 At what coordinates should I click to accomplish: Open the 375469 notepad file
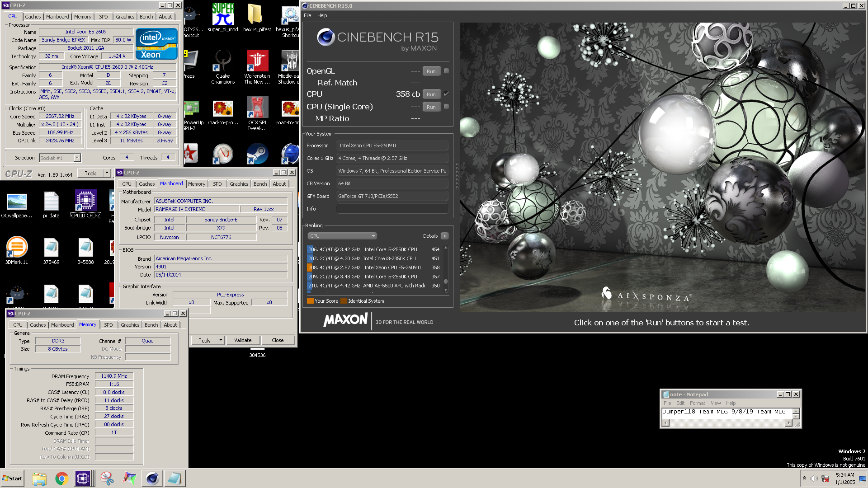51,251
